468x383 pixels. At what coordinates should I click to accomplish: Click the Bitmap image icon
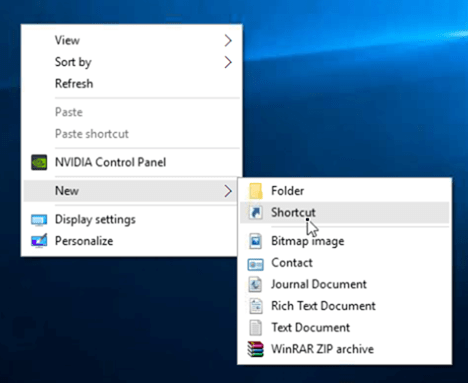coord(256,241)
